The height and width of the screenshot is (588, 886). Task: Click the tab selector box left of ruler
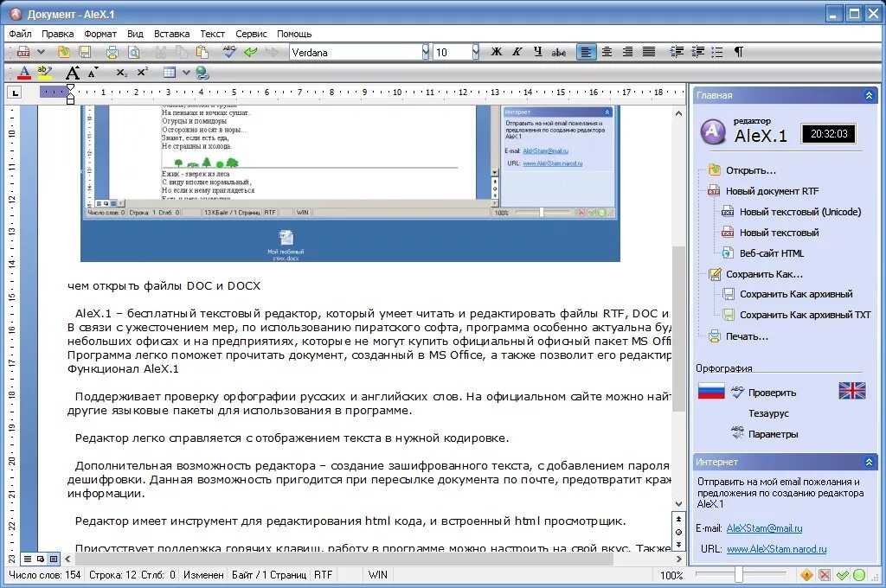tap(14, 92)
